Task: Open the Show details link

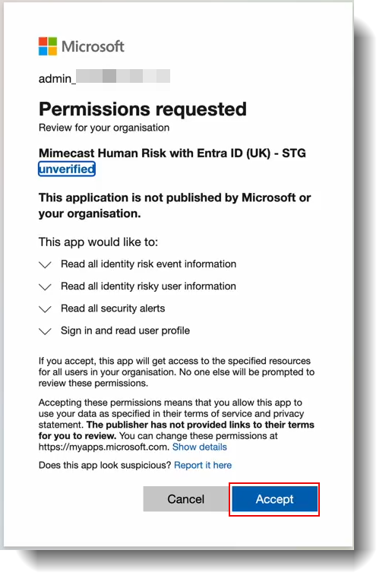Action: [200, 447]
